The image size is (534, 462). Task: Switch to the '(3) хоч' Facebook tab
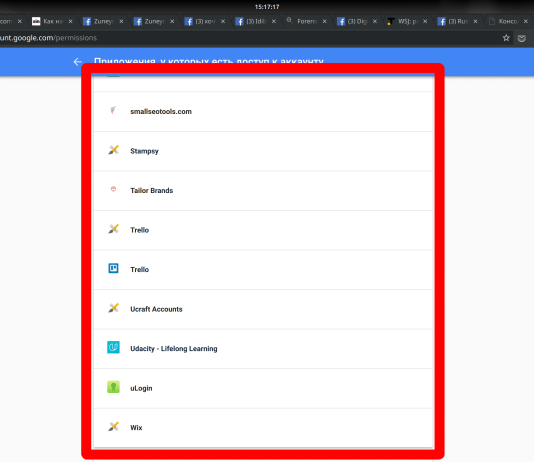tap(205, 21)
